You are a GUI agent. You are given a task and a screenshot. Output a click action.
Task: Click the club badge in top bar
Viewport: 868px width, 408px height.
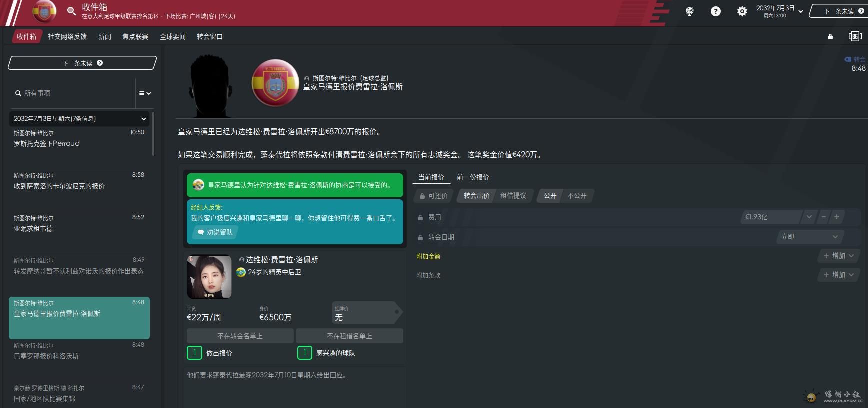tap(44, 11)
